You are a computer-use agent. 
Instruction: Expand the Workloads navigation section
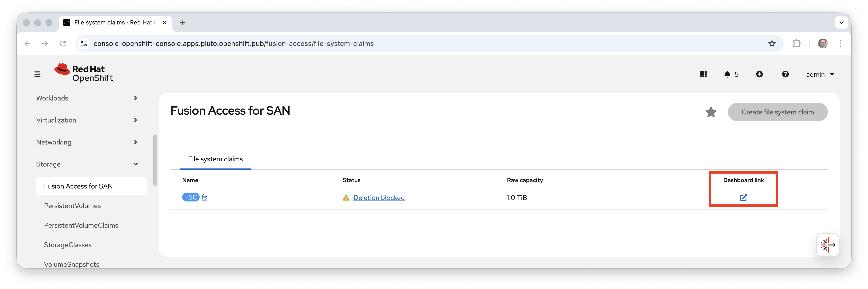point(87,98)
